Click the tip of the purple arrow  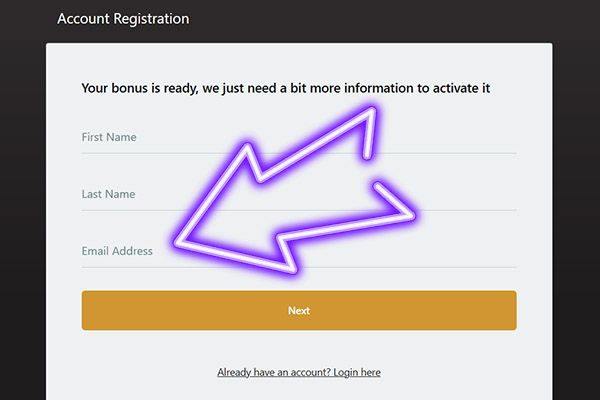coord(180,240)
